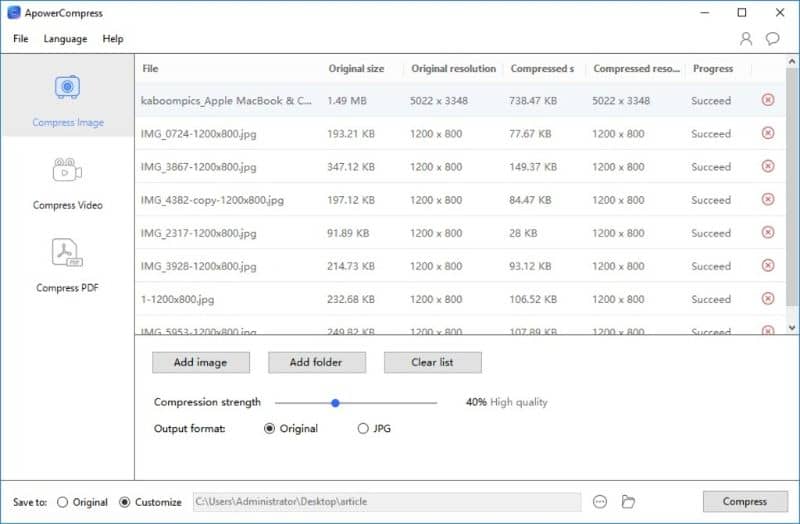Start compression with Compress button

pyautogui.click(x=745, y=502)
